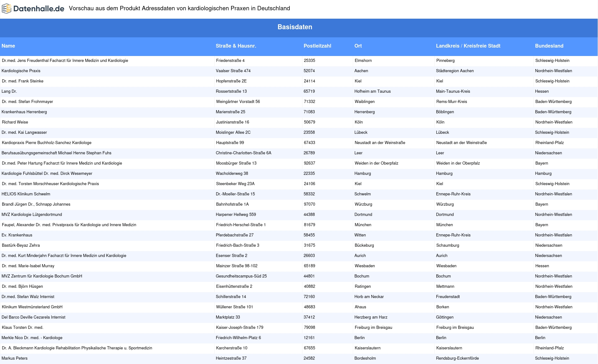
Task: Select district cell Rendsburg-Eckernförde
Action: tap(457, 358)
